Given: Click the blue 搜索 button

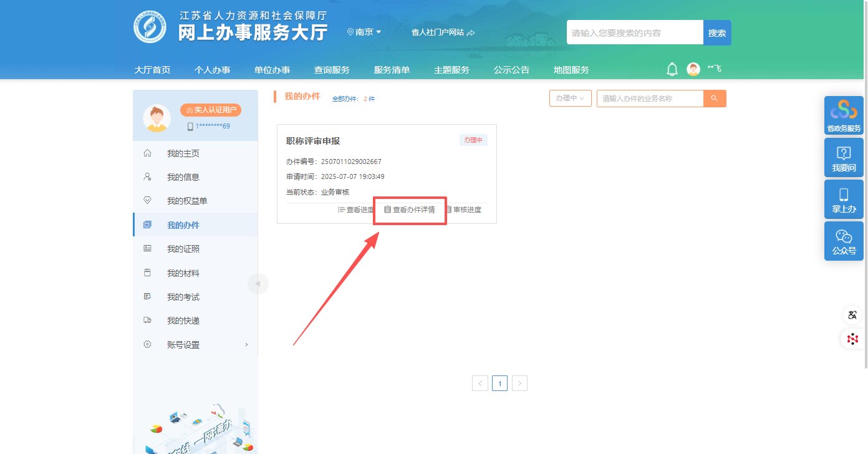Looking at the screenshot, I should (717, 33).
